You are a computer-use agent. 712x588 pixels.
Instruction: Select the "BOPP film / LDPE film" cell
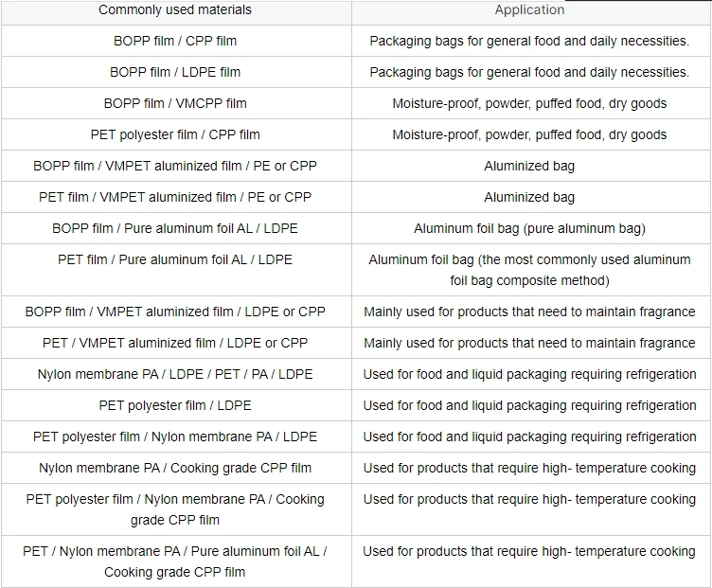coord(175,72)
